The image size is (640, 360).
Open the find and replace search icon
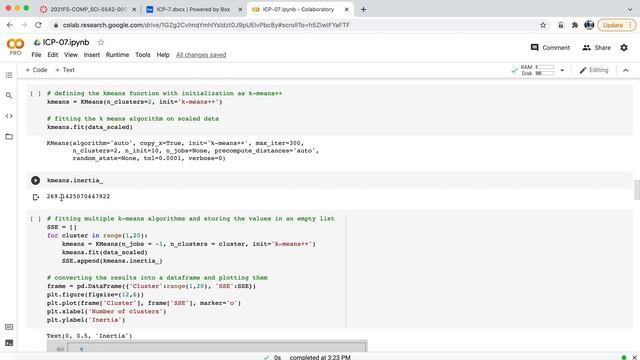9,96
